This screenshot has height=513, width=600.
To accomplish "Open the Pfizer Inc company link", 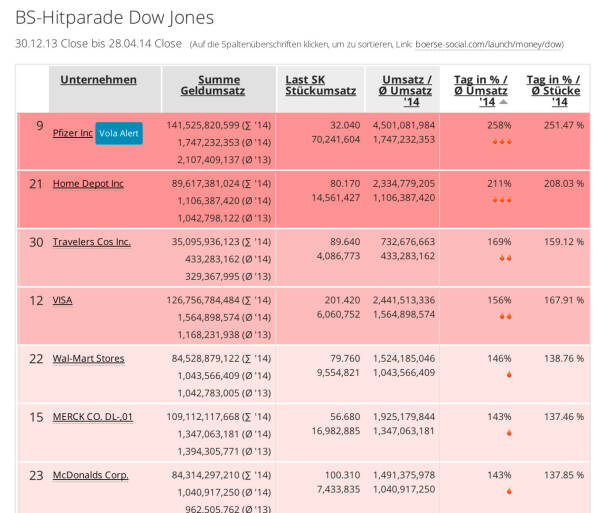I will pyautogui.click(x=72, y=133).
